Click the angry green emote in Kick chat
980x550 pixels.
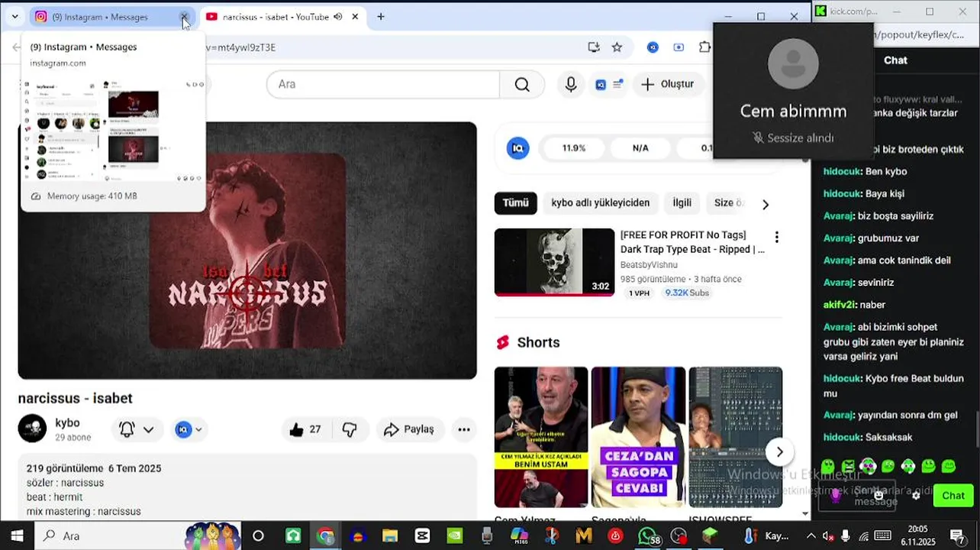point(849,466)
